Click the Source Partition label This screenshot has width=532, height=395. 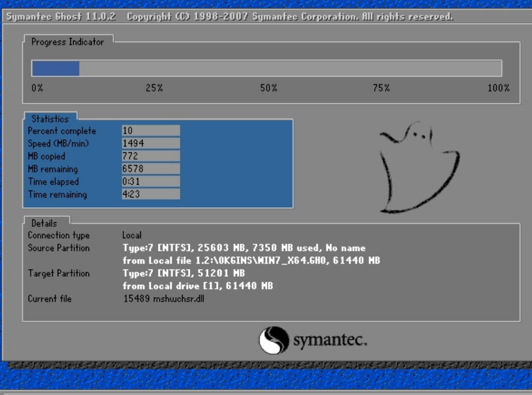click(59, 248)
